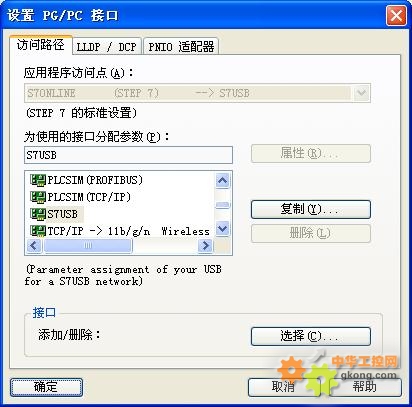The width and height of the screenshot is (412, 407).
Task: Click the list's scroll up arrow
Action: pyautogui.click(x=222, y=180)
